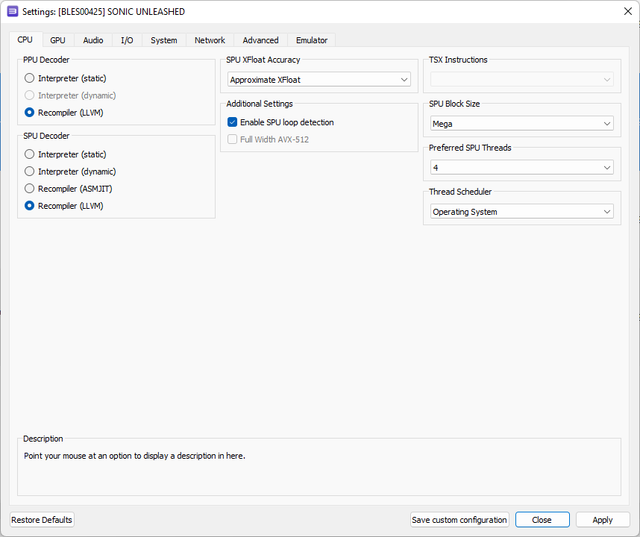Screen dimensions: 640x537
Task: Open the Audio tab
Action: (x=93, y=40)
